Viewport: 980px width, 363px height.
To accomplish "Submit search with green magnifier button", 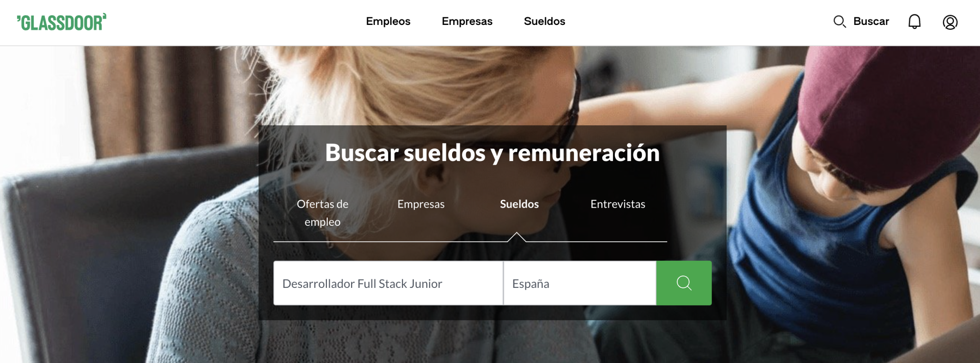I will click(684, 283).
